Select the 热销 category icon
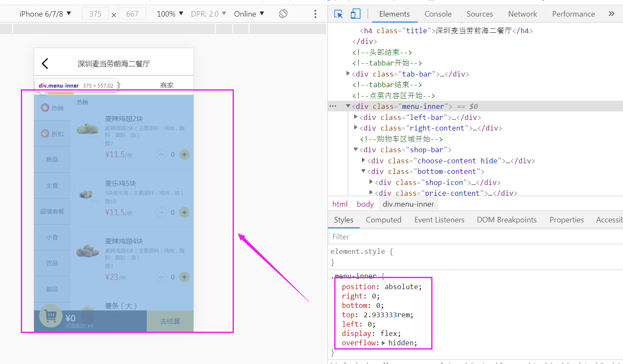 [x=45, y=108]
